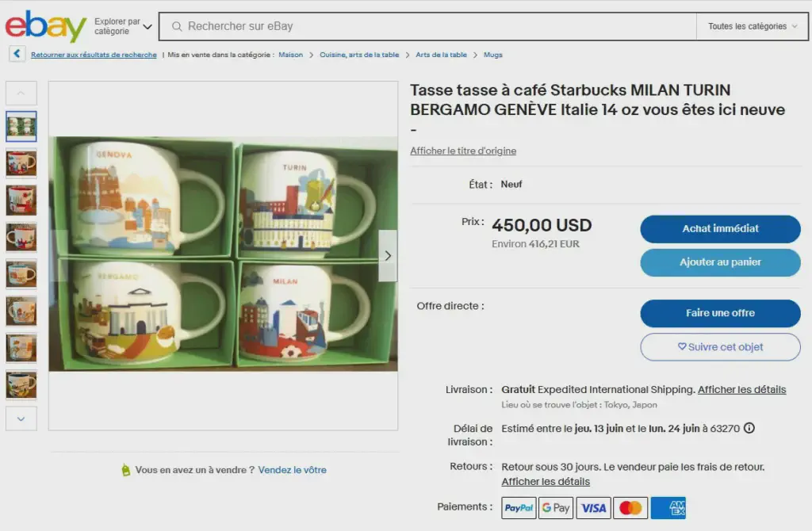Click the Achat immédiat button
The image size is (812, 531).
(720, 229)
